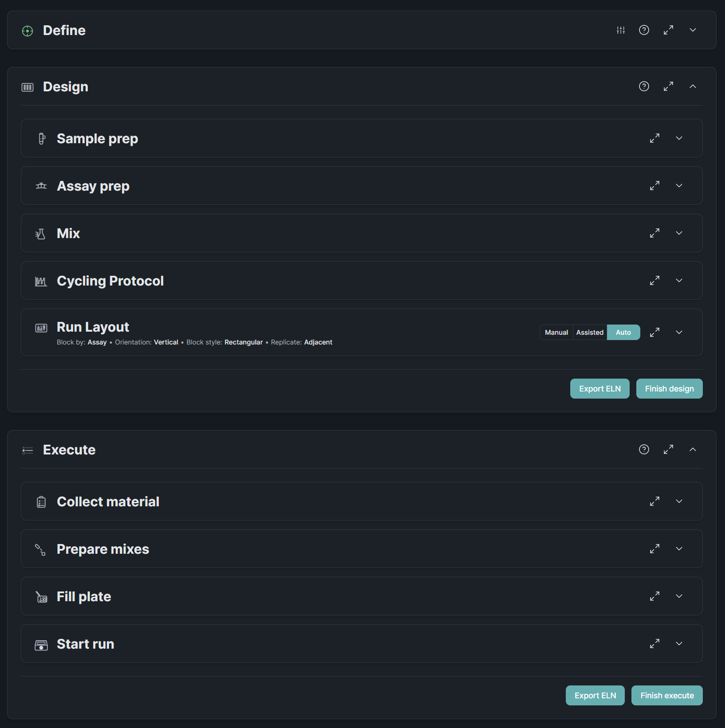Open settings sliders in Define header

pos(620,30)
